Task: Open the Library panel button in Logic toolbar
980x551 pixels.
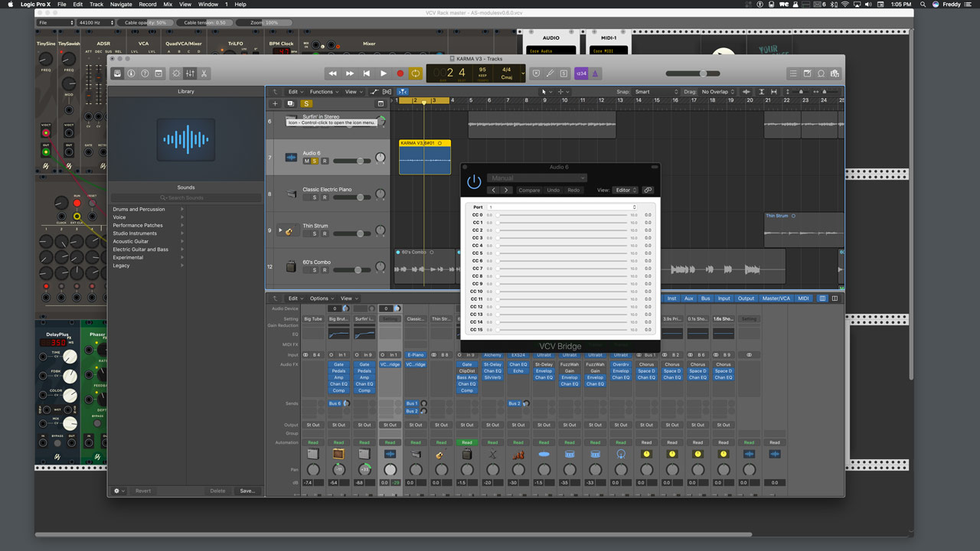Action: click(x=117, y=73)
